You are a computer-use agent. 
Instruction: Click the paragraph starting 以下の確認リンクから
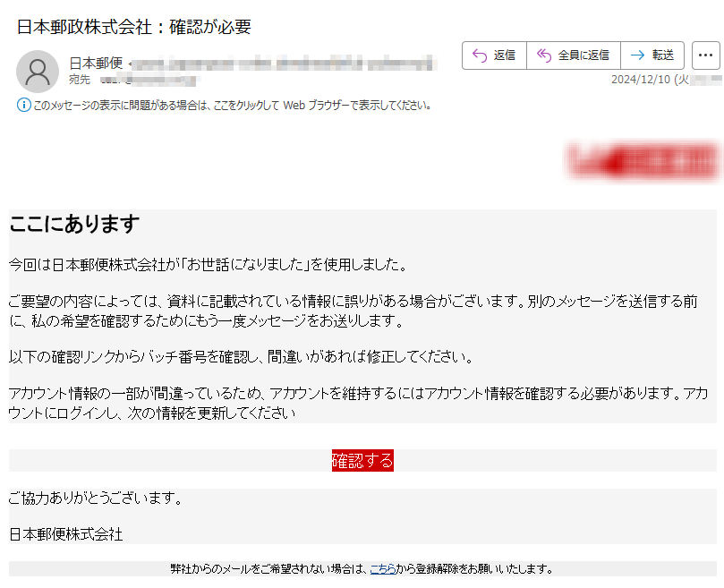(x=241, y=356)
